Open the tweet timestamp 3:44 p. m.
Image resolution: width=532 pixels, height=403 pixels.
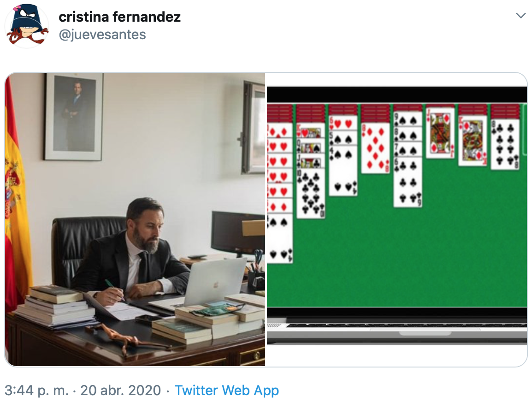coord(36,390)
